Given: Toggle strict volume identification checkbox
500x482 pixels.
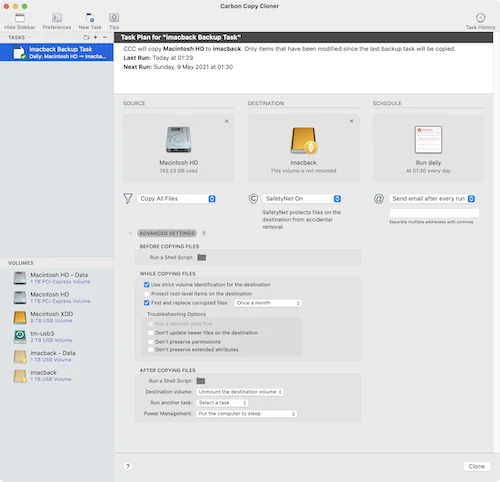Looking at the screenshot, I should (146, 285).
